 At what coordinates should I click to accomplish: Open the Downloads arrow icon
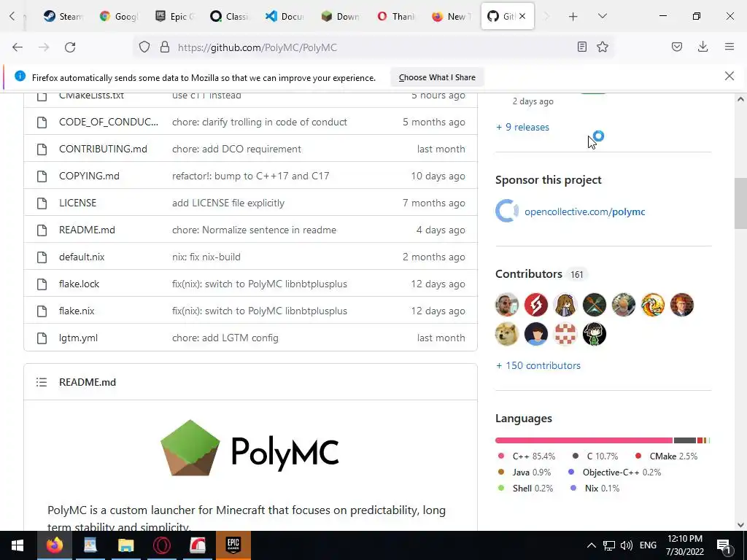pos(703,47)
